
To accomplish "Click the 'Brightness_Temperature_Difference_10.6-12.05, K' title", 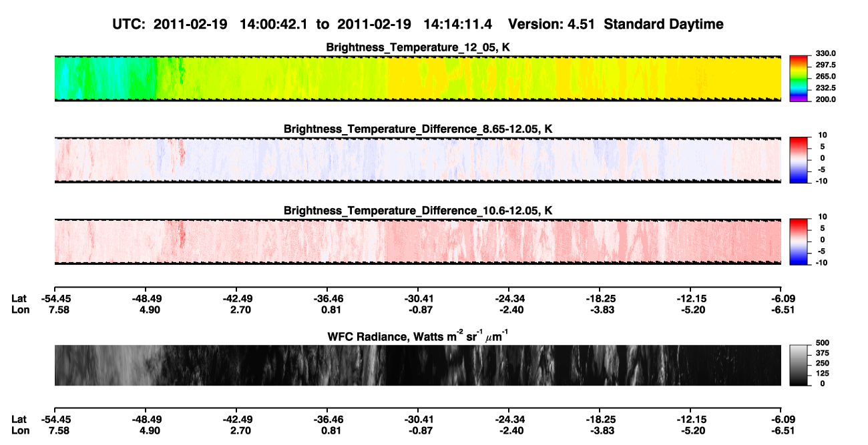I will [x=418, y=210].
